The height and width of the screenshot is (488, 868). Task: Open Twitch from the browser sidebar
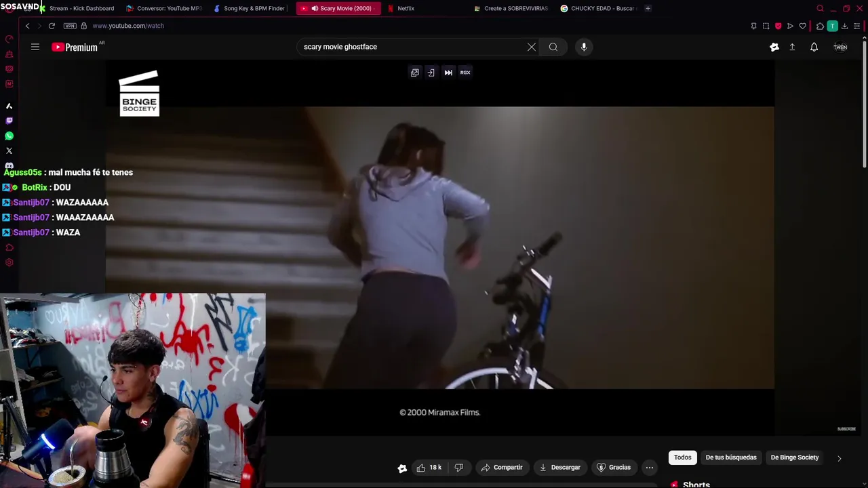coord(9,121)
